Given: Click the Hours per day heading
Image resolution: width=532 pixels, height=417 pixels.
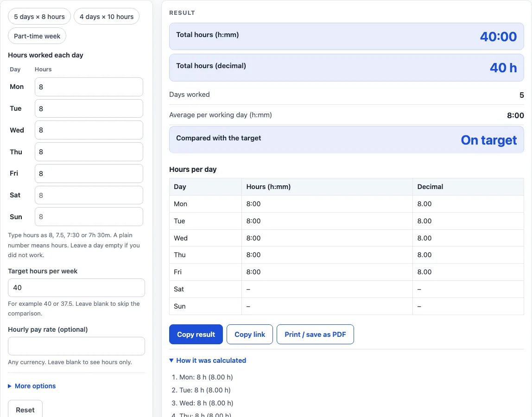Looking at the screenshot, I should [x=193, y=169].
